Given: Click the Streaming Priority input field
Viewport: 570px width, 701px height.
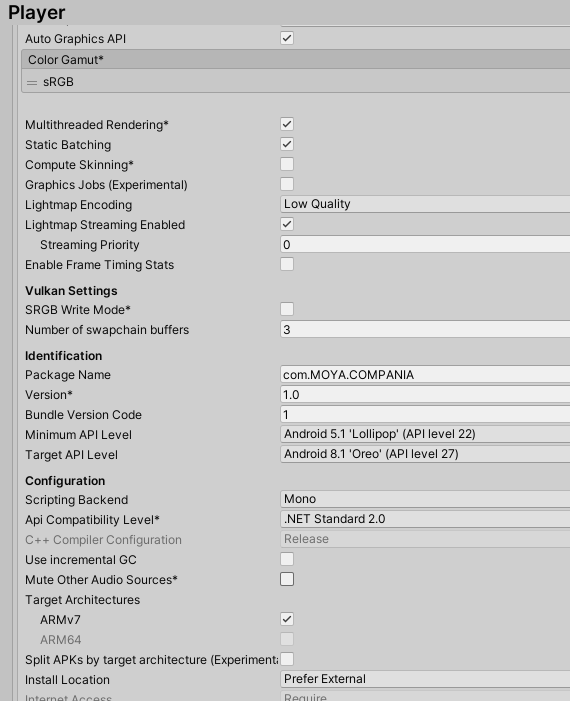Looking at the screenshot, I should point(425,245).
